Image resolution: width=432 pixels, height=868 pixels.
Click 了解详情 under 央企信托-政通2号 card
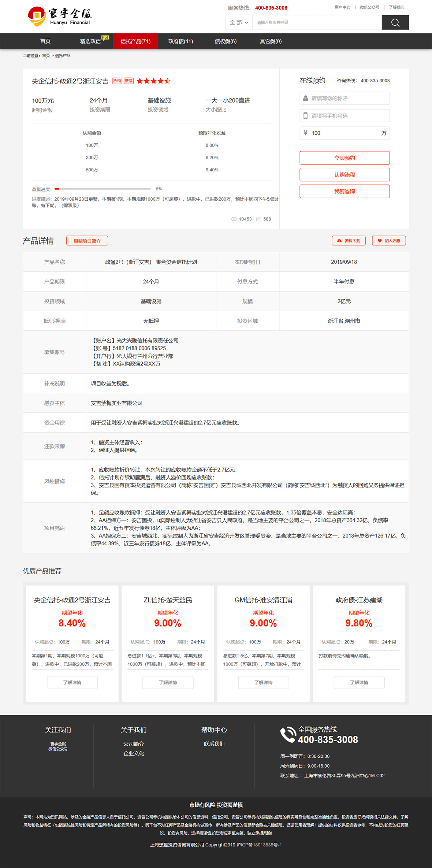tap(72, 682)
